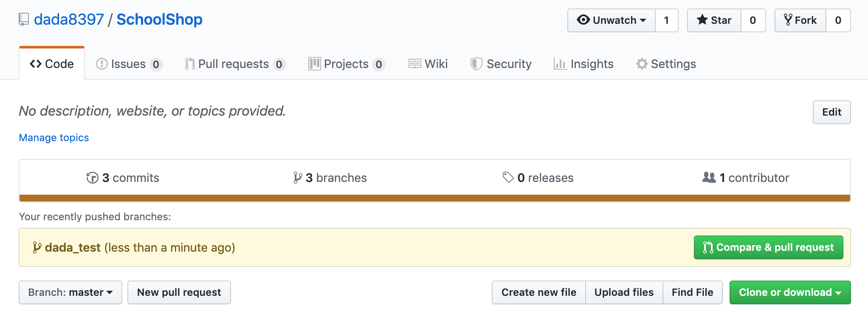View the watchers count of 1
The height and width of the screenshot is (312, 868).
(x=667, y=20)
